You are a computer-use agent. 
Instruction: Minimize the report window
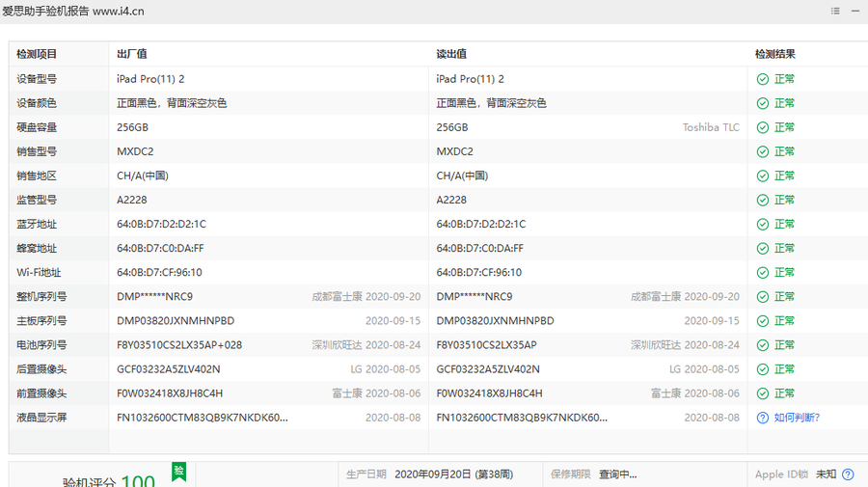[x=855, y=11]
